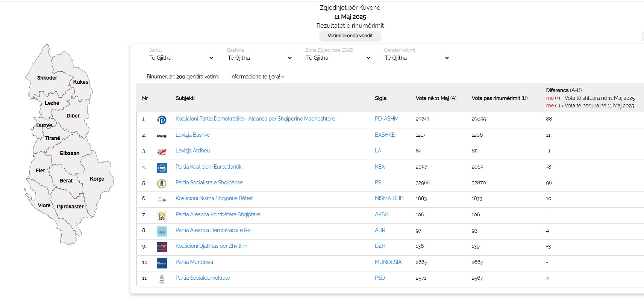
Task: Open Partia Aleanca Kombëtare Shqiptare link
Action: pyautogui.click(x=218, y=214)
